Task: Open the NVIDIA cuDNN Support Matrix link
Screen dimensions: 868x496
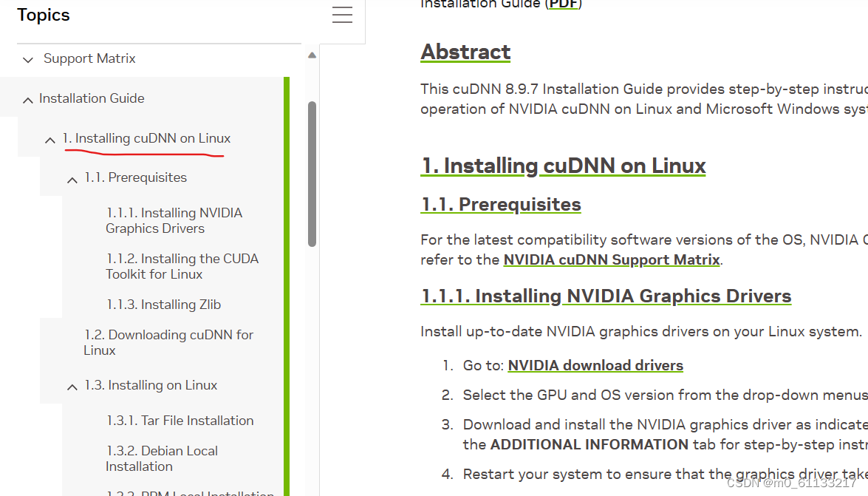Action: (x=611, y=259)
